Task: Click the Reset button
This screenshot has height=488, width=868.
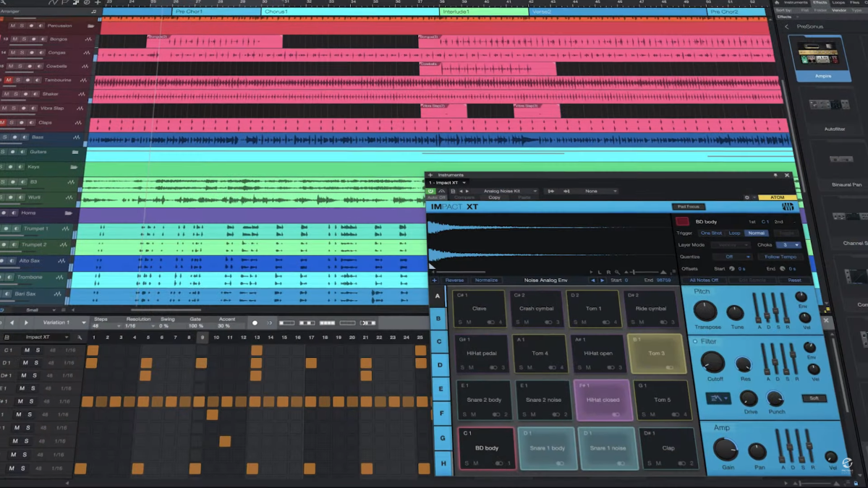Action: pyautogui.click(x=794, y=281)
